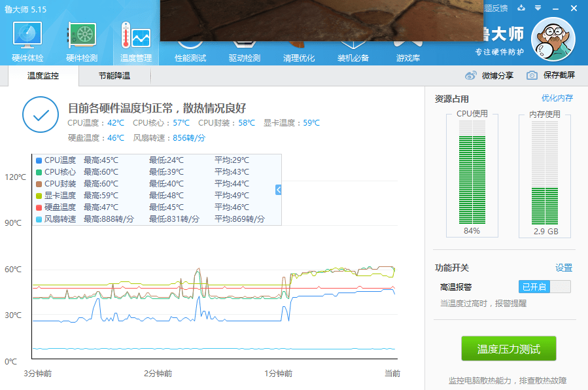This screenshot has width=588, height=390.
Task: Switch to the 温度监控 tab
Action: [43, 76]
